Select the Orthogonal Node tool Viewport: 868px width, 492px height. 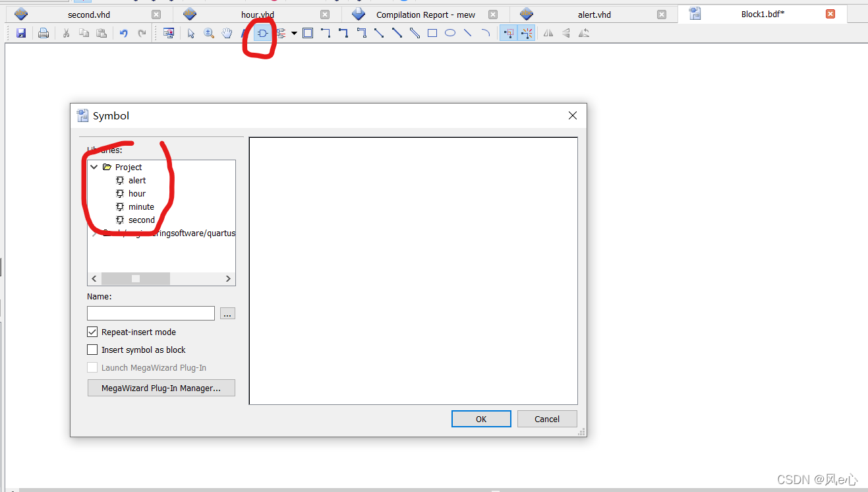[326, 33]
